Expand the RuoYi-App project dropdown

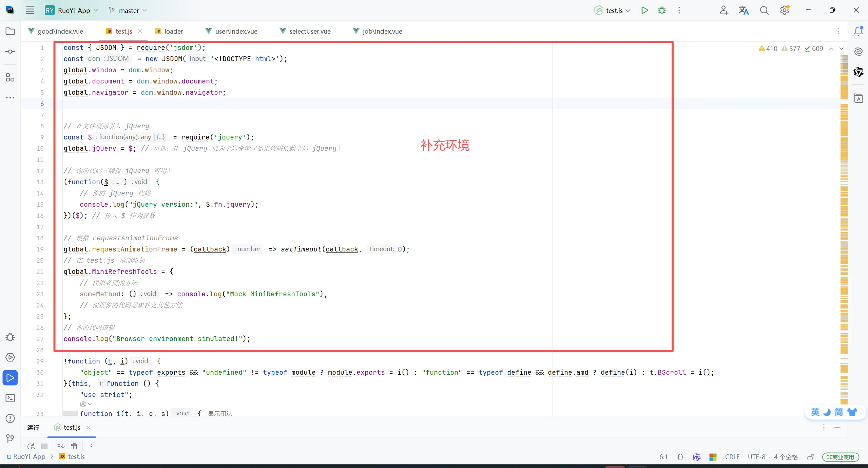coord(77,10)
